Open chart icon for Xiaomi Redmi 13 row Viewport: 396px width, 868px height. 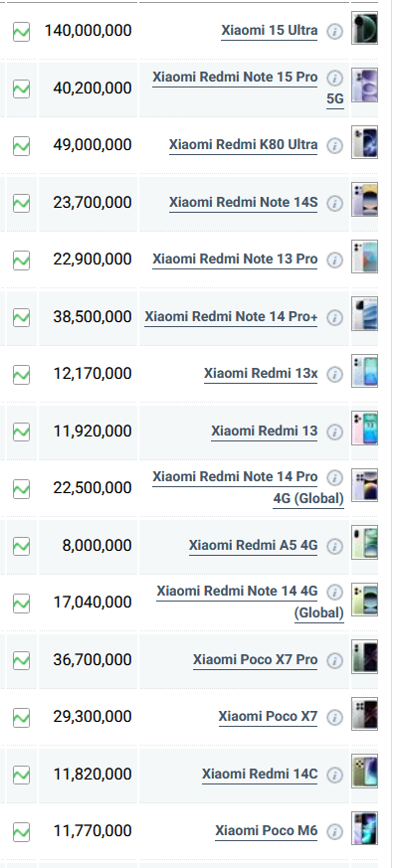pyautogui.click(x=21, y=432)
